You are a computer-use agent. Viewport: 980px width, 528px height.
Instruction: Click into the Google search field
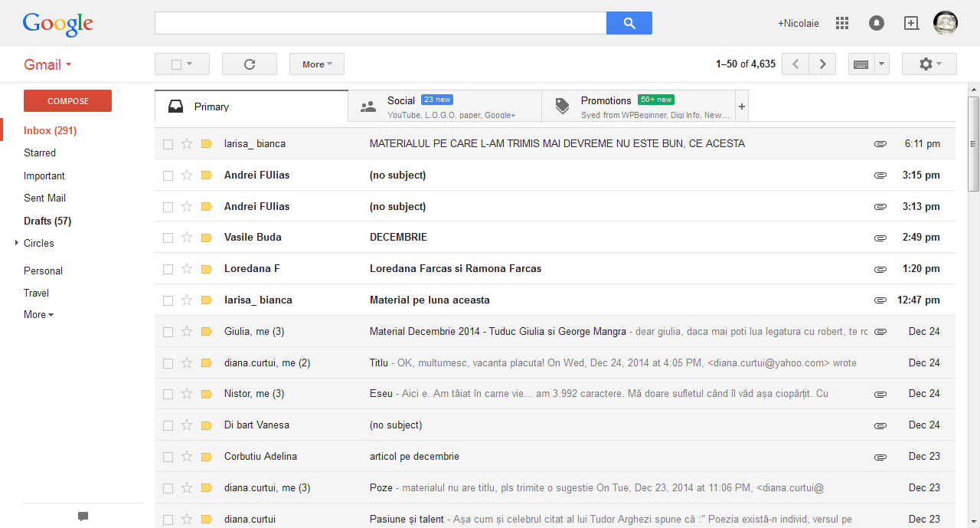tap(380, 23)
